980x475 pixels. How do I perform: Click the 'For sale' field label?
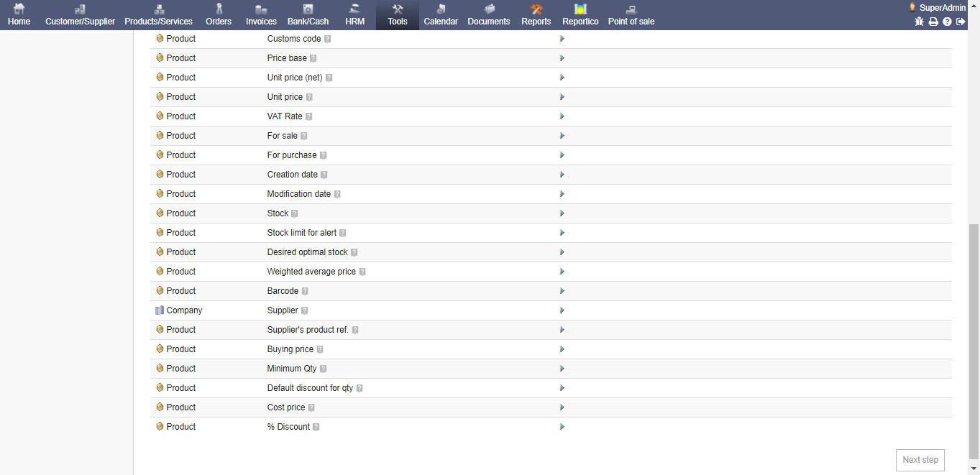pyautogui.click(x=282, y=136)
